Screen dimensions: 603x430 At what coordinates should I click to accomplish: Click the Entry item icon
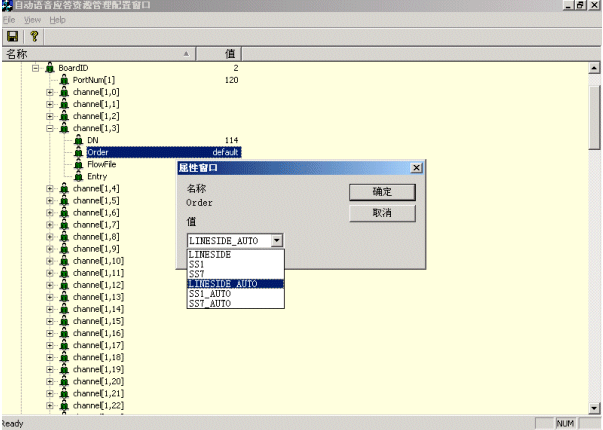(79, 176)
